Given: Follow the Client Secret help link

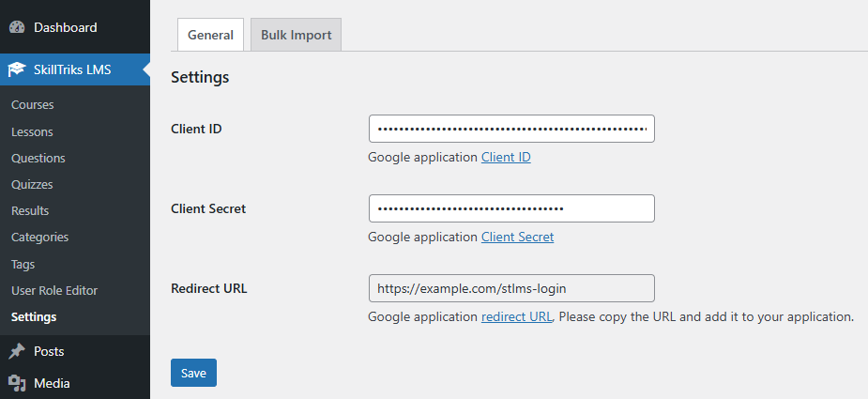Looking at the screenshot, I should 517,237.
